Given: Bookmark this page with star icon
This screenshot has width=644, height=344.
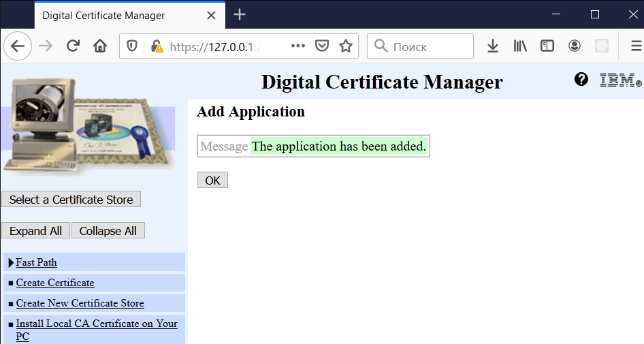Looking at the screenshot, I should tap(346, 46).
